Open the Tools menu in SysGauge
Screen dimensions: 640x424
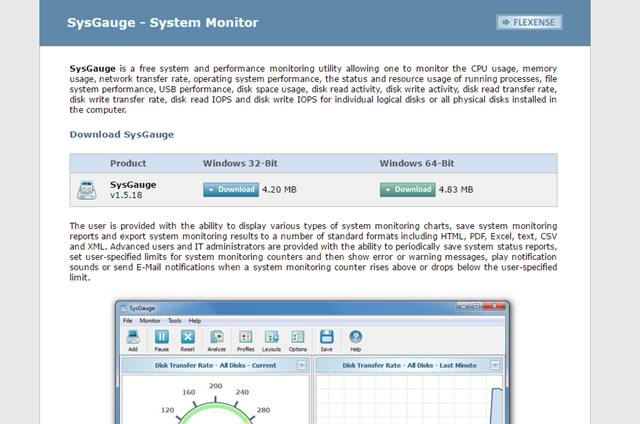[x=175, y=321]
